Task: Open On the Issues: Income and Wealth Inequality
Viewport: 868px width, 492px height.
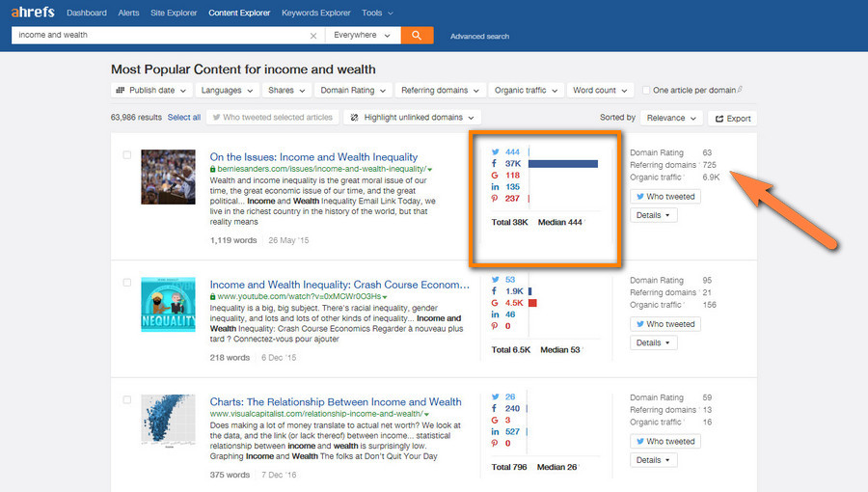Action: click(313, 157)
